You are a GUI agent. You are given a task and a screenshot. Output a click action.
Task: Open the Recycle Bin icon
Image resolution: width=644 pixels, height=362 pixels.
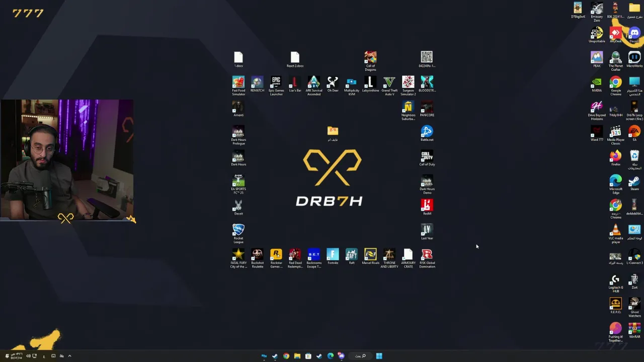pyautogui.click(x=634, y=160)
